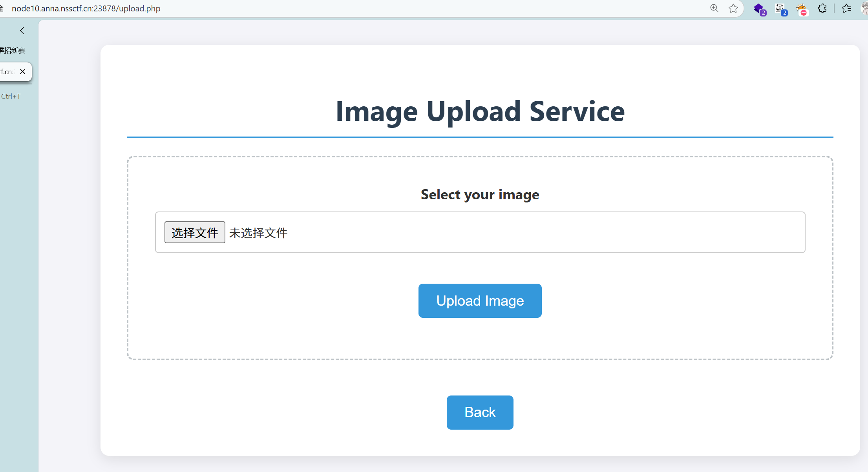The width and height of the screenshot is (868, 472).
Task: Open the page zoom magnifier icon
Action: 714,8
